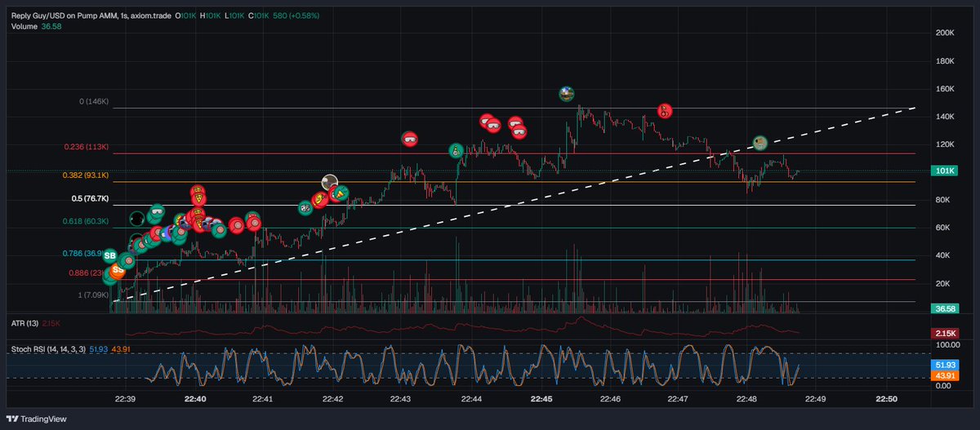The image size is (980, 430).
Task: Click the TradingView logo
Action: click(39, 419)
